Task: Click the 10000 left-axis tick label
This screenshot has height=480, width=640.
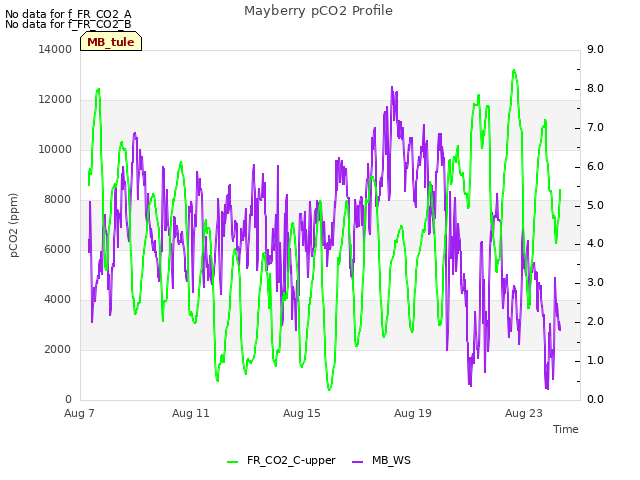Action: pos(55,149)
